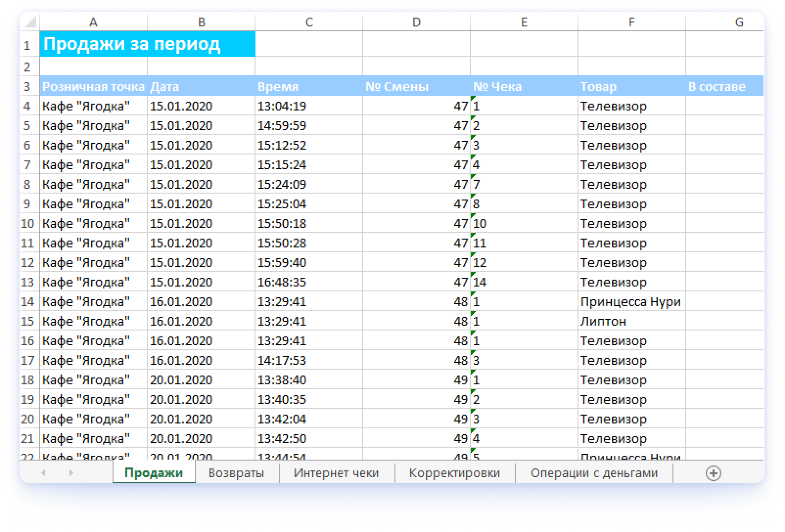
Task: Select row 21 header
Action: 29,438
